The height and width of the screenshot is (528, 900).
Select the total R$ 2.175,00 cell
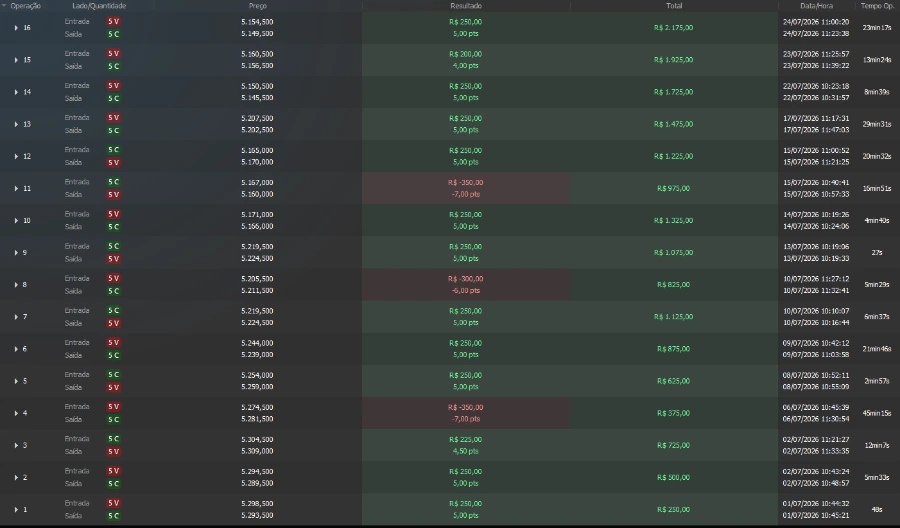point(673,28)
